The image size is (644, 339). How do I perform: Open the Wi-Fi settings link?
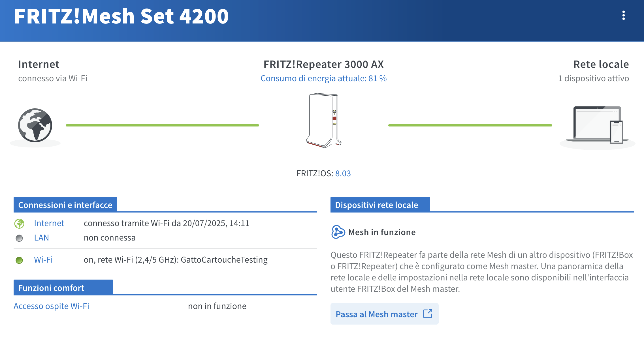[x=43, y=260]
